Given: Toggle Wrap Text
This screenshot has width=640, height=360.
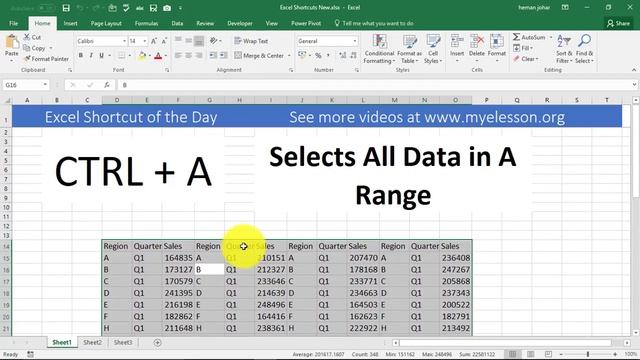Looking at the screenshot, I should tap(251, 41).
